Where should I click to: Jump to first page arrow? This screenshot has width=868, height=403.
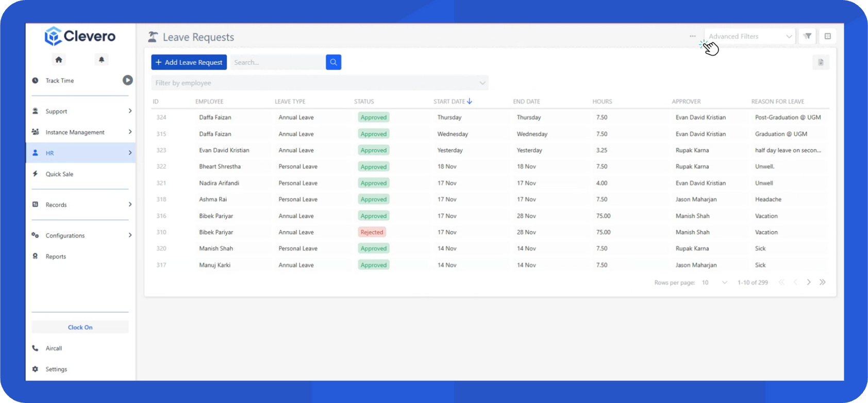[x=781, y=282]
